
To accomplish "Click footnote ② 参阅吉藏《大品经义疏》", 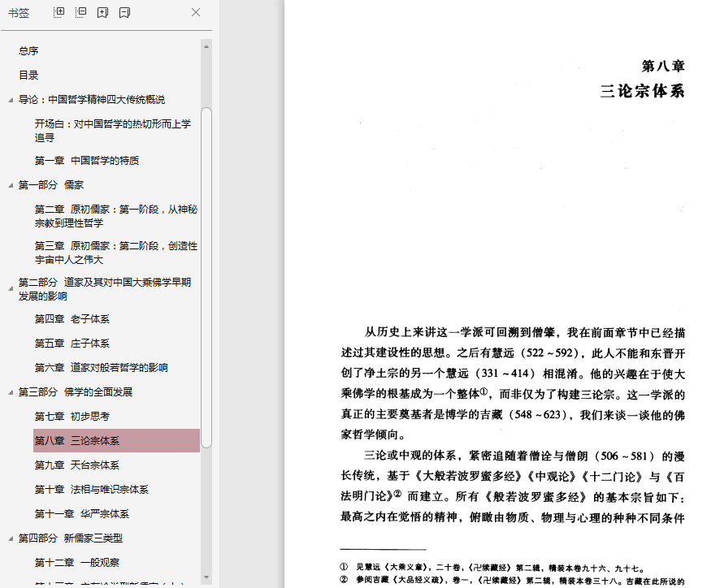I will tap(513, 581).
